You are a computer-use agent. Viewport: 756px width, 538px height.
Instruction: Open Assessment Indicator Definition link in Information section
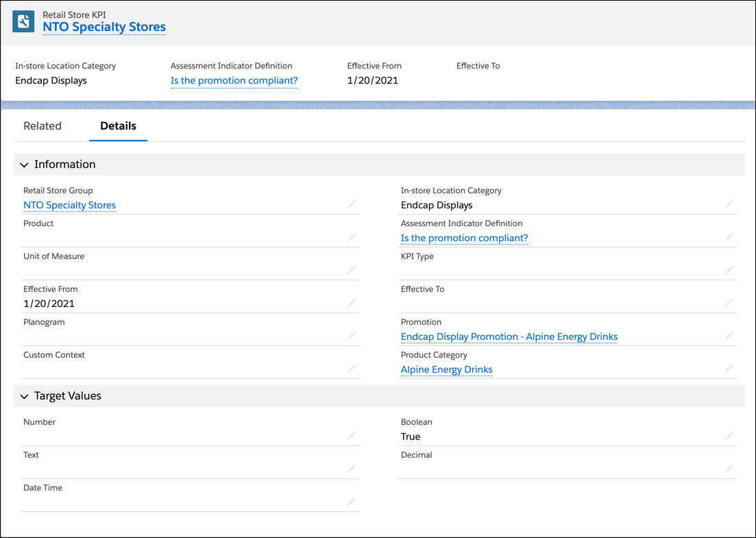[464, 238]
